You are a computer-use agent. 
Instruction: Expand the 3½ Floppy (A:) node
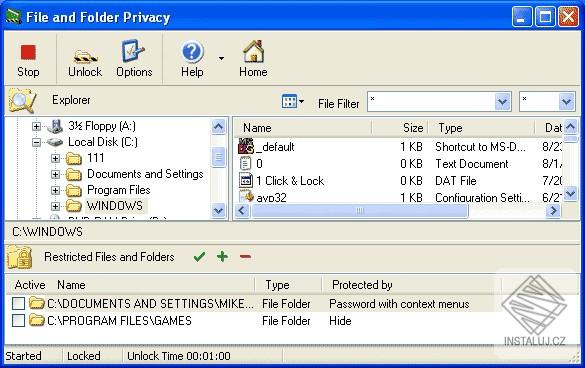point(36,126)
